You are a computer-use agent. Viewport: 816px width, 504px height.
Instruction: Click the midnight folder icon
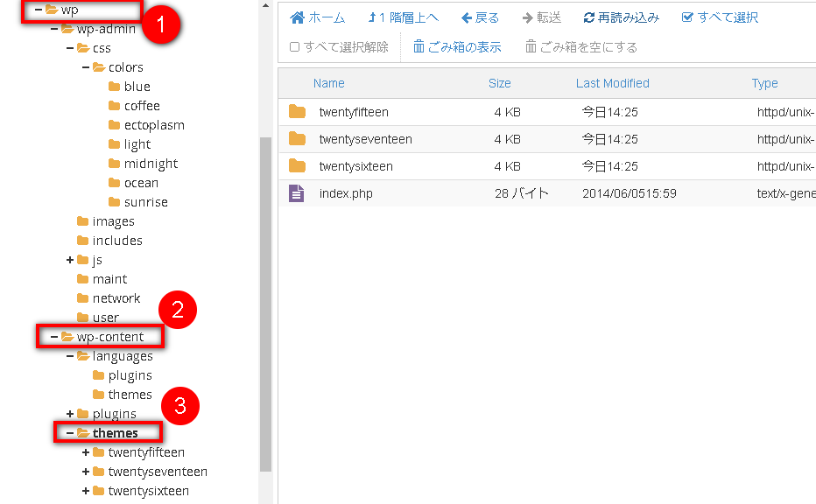pos(115,164)
